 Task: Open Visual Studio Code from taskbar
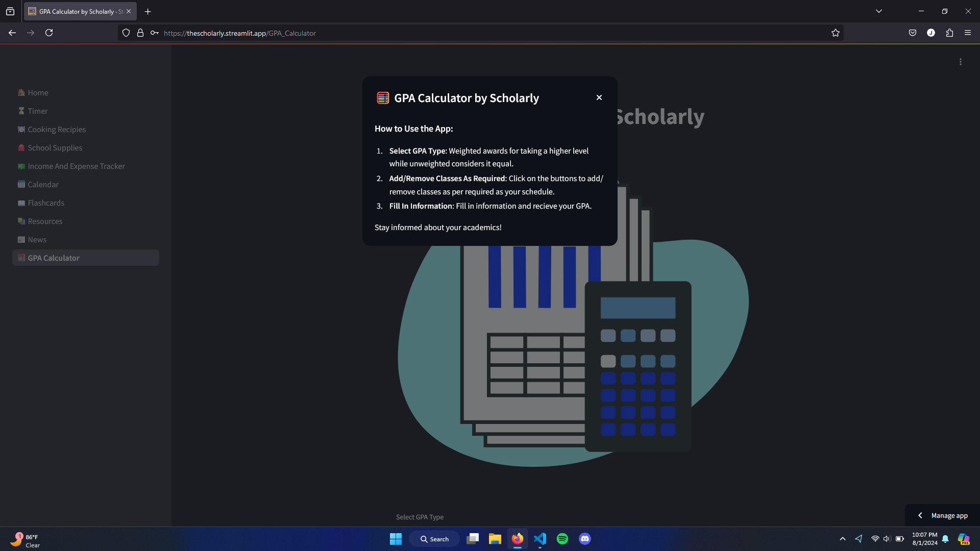pos(540,539)
